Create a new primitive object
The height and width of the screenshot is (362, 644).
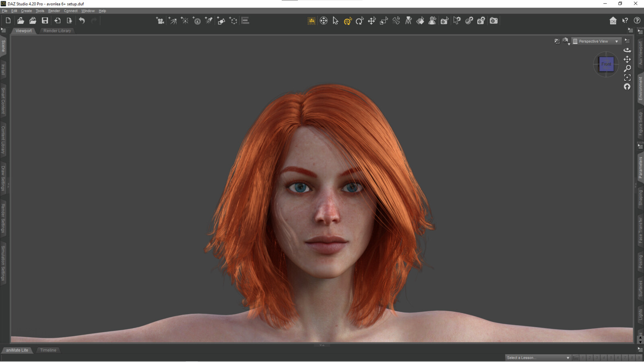pos(221,21)
